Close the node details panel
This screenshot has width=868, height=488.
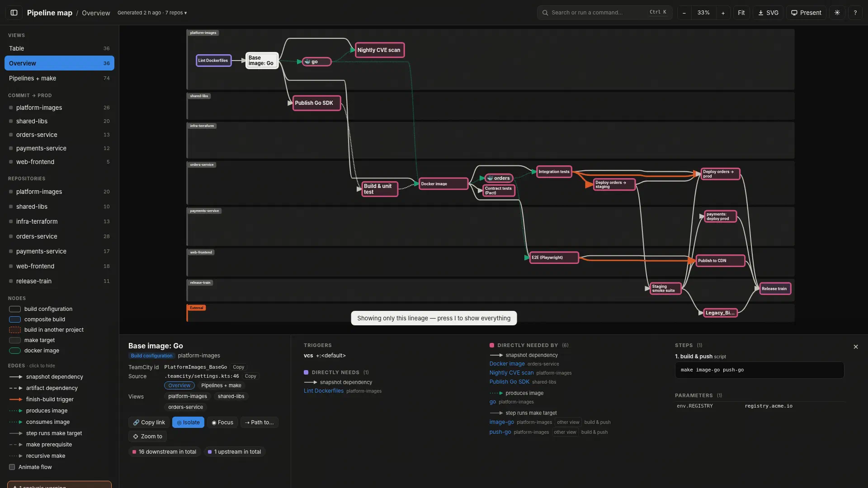(x=855, y=347)
